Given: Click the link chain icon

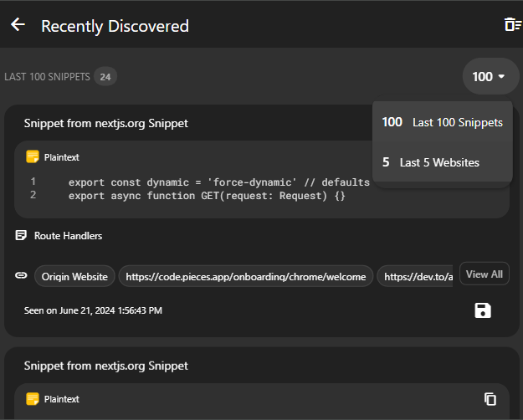Looking at the screenshot, I should [x=22, y=275].
